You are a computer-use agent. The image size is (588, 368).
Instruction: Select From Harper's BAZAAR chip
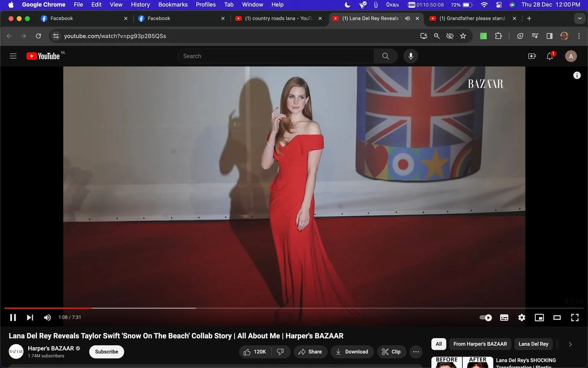click(480, 344)
